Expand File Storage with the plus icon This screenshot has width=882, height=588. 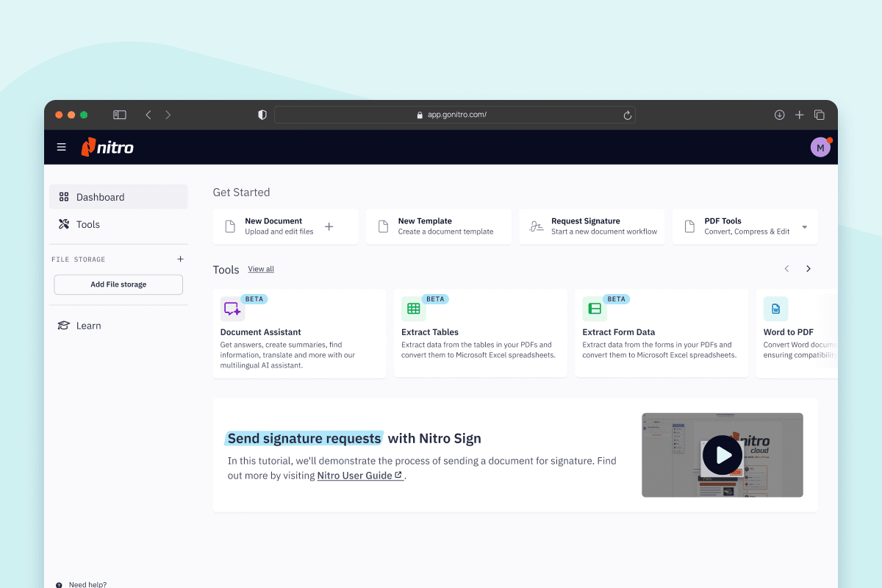180,259
